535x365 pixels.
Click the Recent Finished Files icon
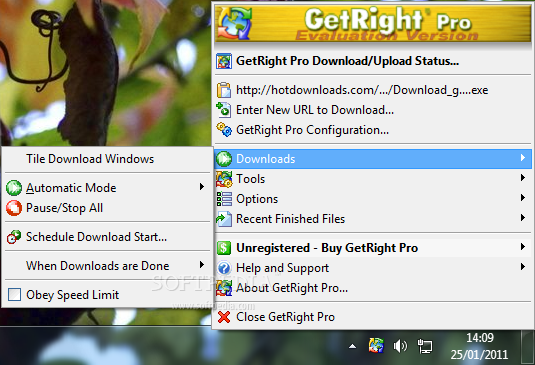[x=224, y=219]
